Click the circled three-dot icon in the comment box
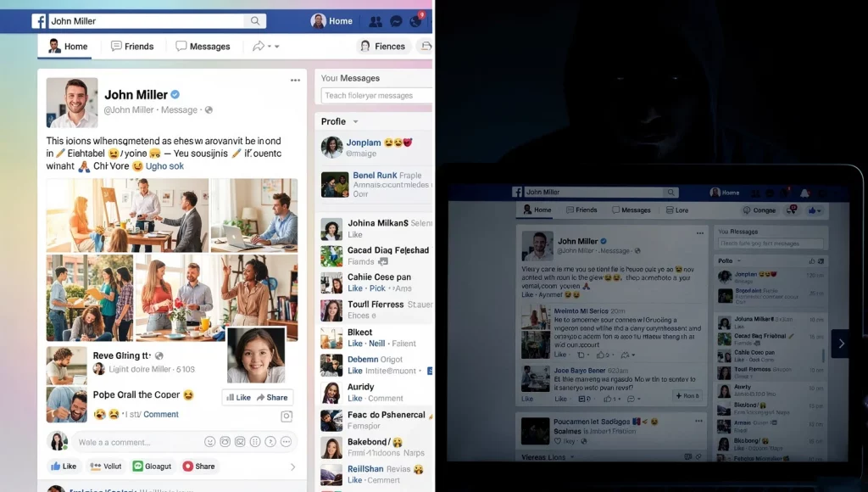Image resolution: width=868 pixels, height=492 pixels. click(x=287, y=442)
